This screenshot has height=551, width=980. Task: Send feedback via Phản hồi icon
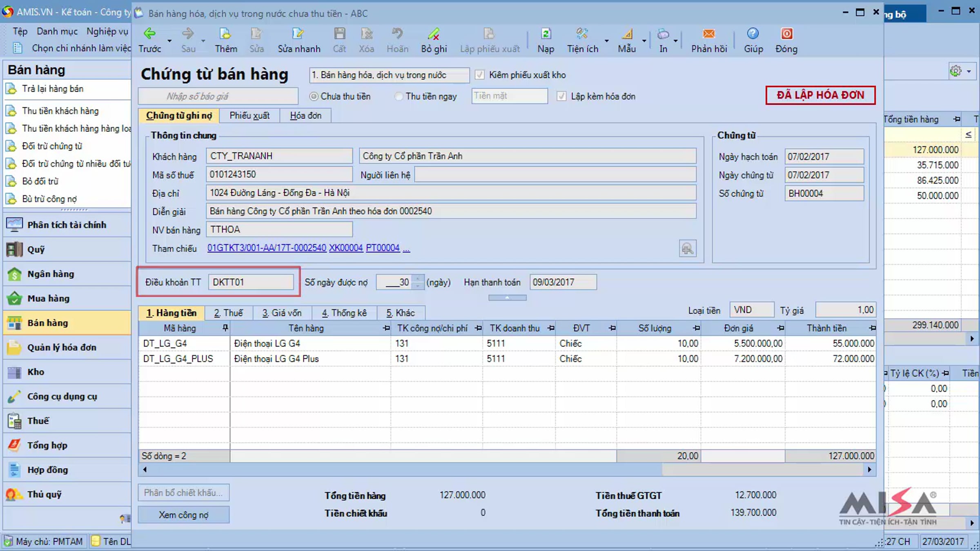[x=709, y=34]
